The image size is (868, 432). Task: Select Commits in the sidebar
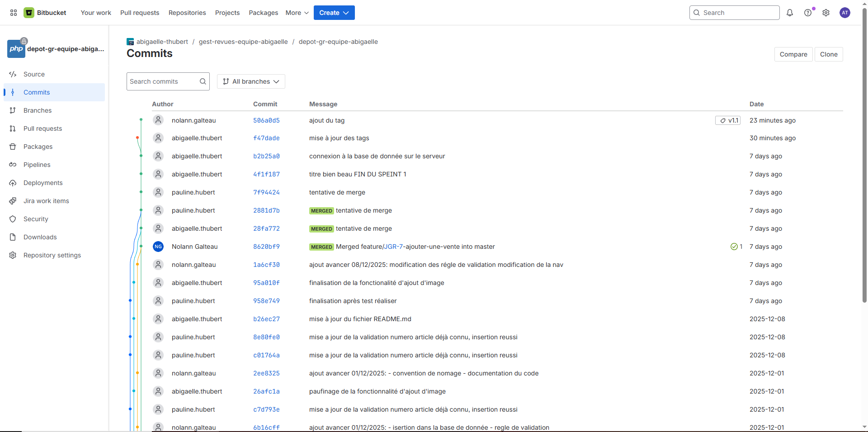(x=54, y=92)
